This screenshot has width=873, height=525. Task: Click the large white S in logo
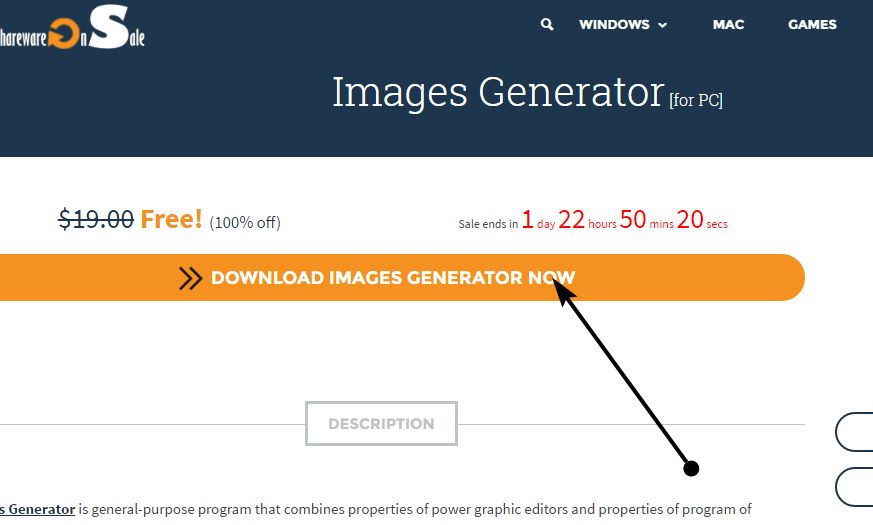pos(109,27)
